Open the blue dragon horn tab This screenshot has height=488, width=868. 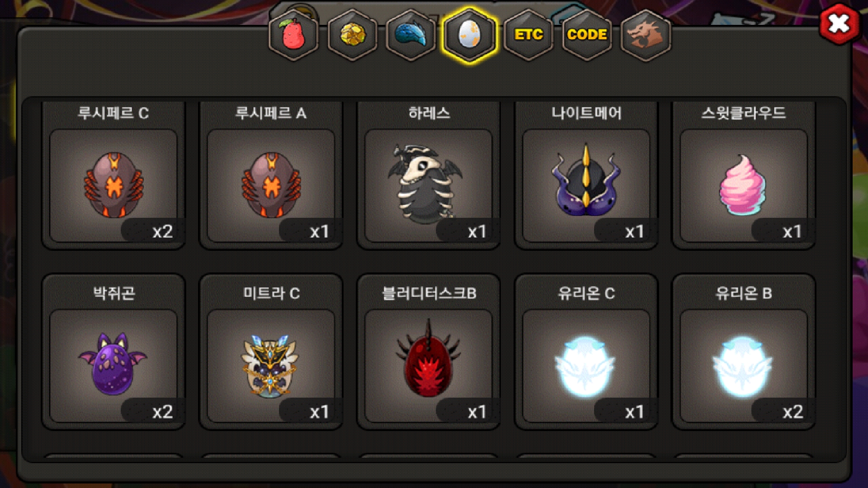[x=411, y=35]
